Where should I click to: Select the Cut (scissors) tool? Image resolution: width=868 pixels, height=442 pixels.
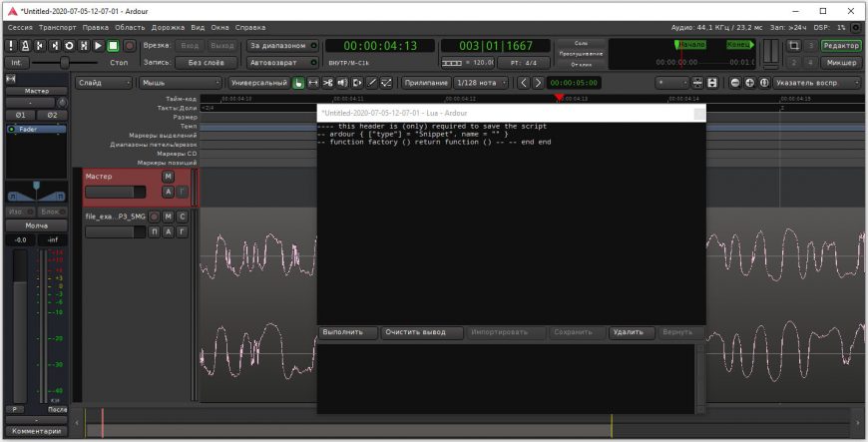(x=328, y=83)
